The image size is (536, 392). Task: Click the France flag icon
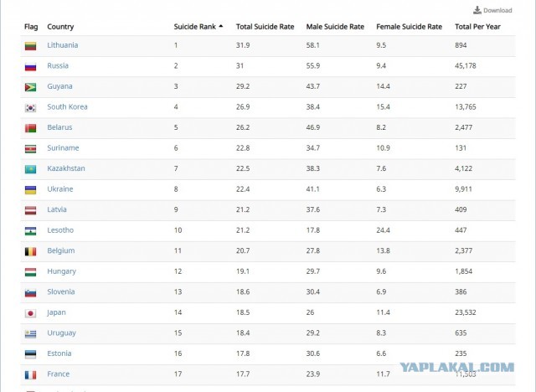click(x=30, y=375)
